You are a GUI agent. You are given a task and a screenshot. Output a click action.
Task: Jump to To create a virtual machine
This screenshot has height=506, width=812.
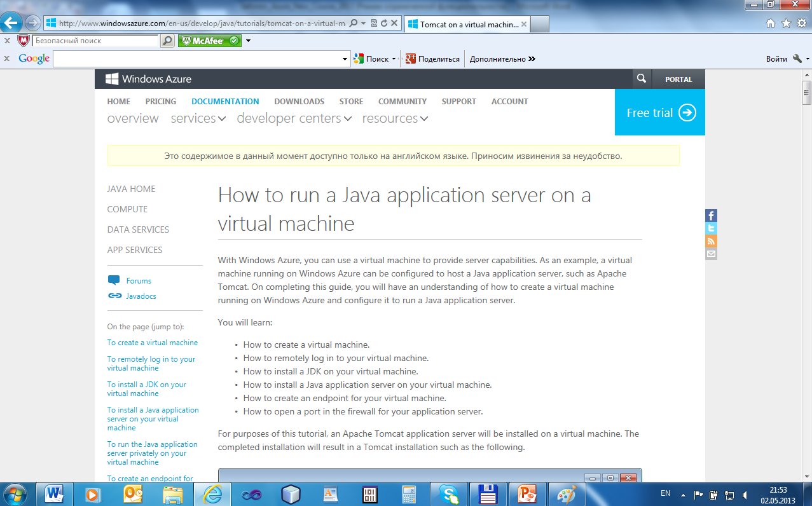pyautogui.click(x=153, y=343)
